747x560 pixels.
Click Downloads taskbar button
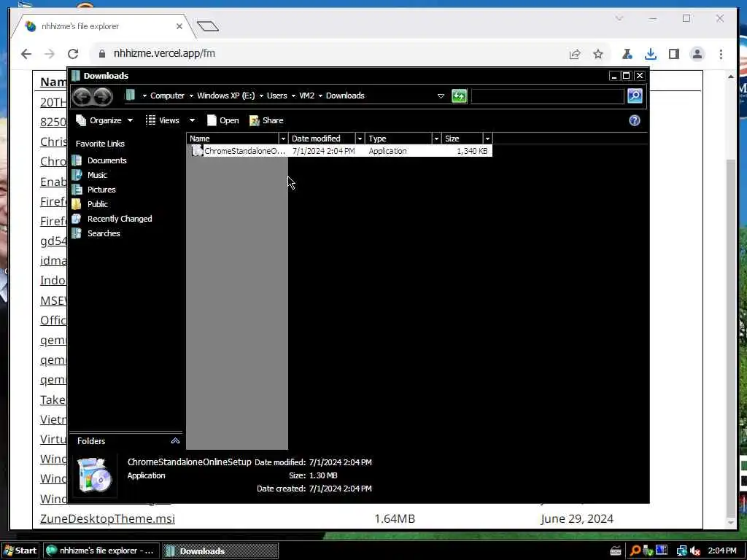pyautogui.click(x=220, y=551)
